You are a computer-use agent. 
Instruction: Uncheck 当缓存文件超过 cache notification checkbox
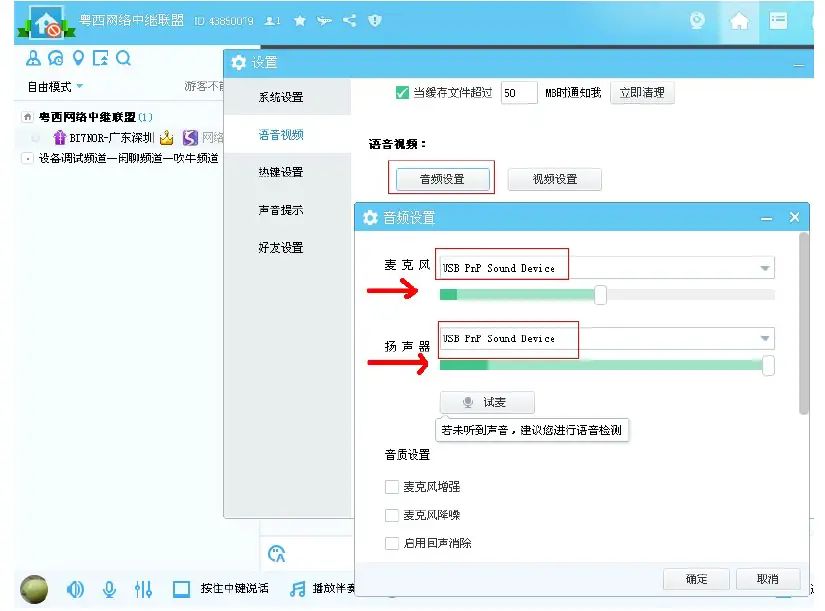[402, 93]
